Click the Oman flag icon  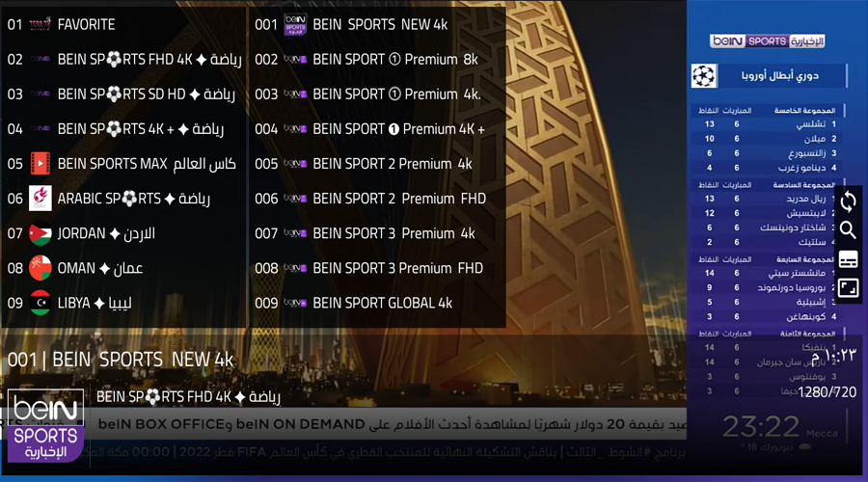click(x=40, y=268)
